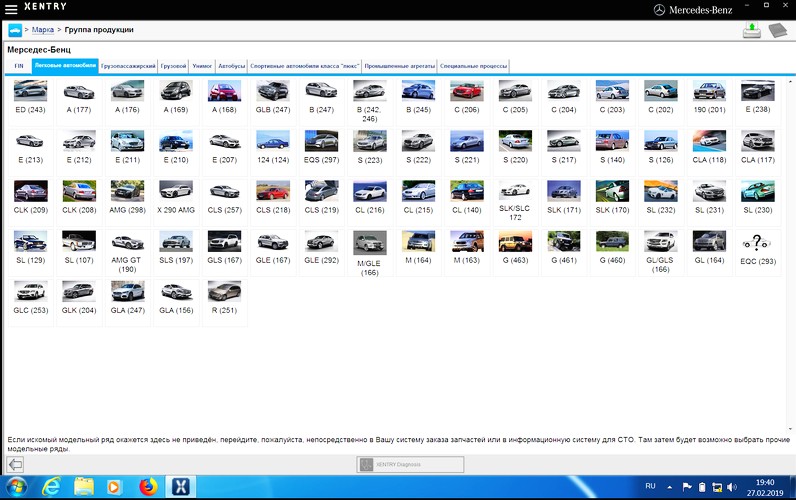Launch Internet Explorer from the taskbar
796x500 pixels.
point(51,487)
